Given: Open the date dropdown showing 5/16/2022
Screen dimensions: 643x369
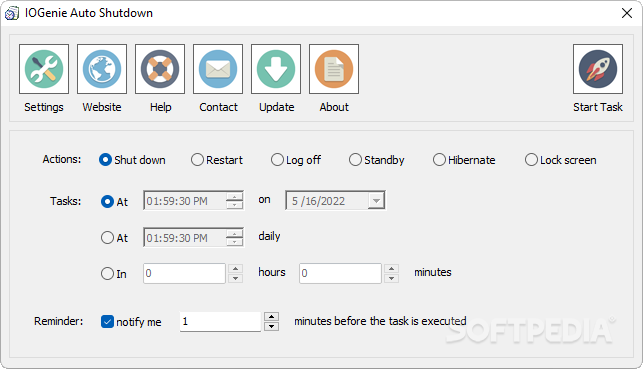Looking at the screenshot, I should [x=376, y=200].
